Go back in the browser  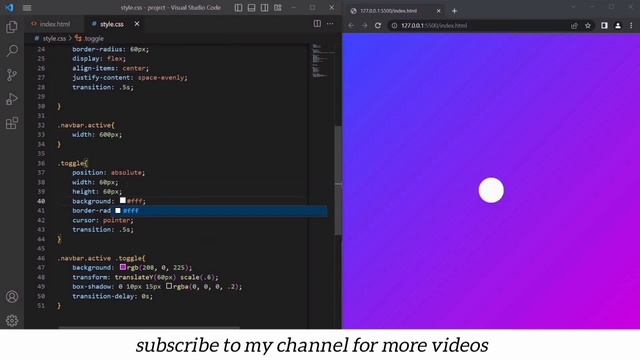click(x=351, y=25)
